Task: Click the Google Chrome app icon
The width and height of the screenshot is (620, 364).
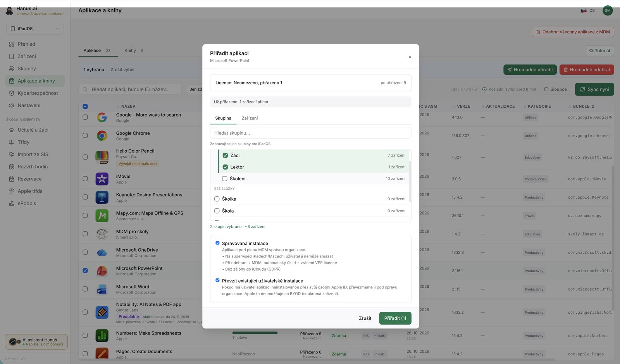Action: point(102,136)
